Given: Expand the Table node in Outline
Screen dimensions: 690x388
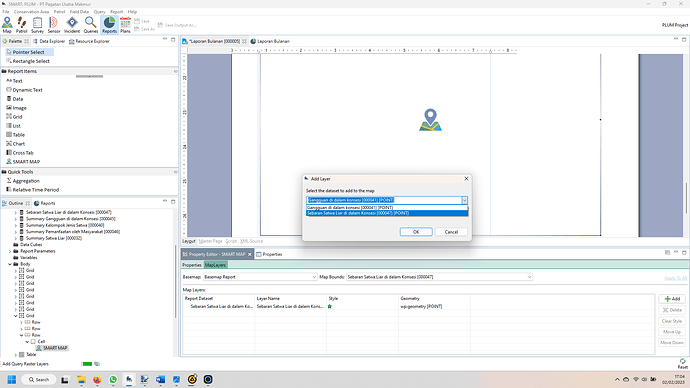Looking at the screenshot, I should pyautogui.click(x=16, y=355).
